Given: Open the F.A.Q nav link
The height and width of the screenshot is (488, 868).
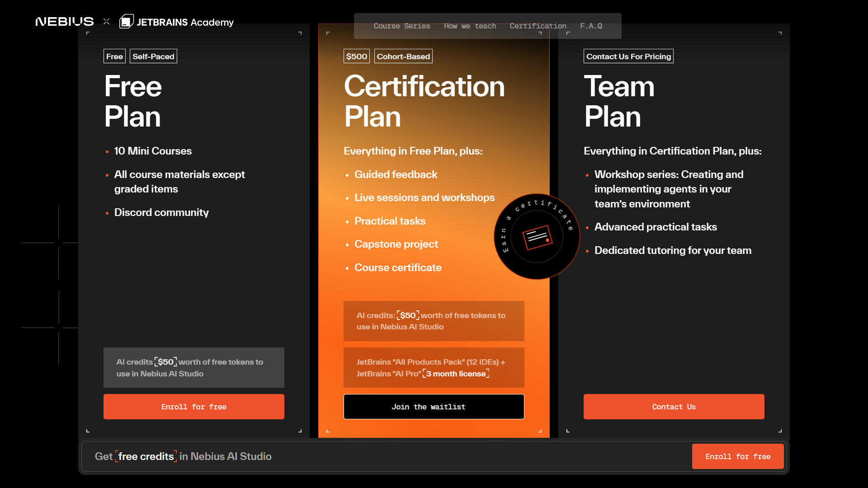Looking at the screenshot, I should click(x=591, y=26).
